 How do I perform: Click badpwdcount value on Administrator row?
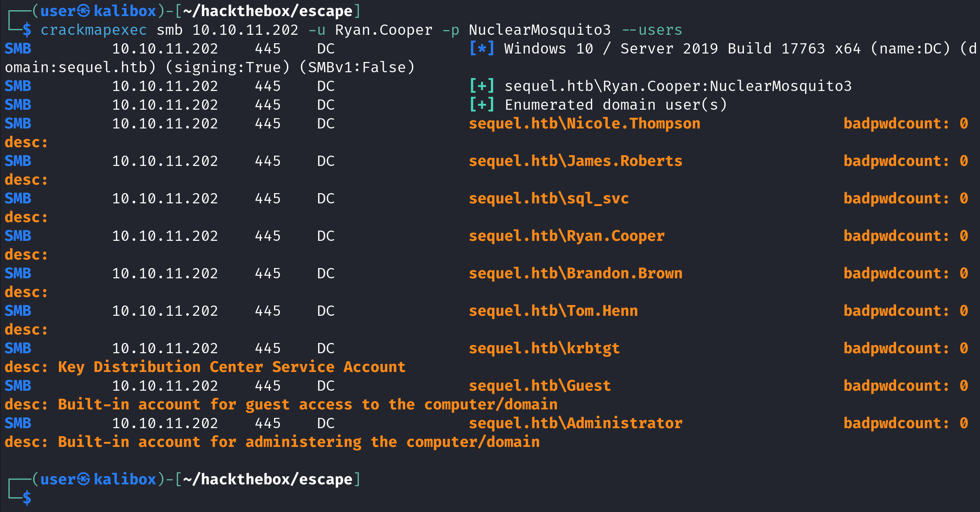964,423
